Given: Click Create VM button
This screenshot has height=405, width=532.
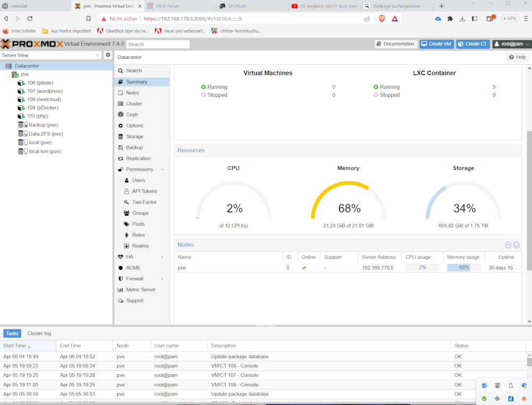Looking at the screenshot, I should tap(436, 44).
